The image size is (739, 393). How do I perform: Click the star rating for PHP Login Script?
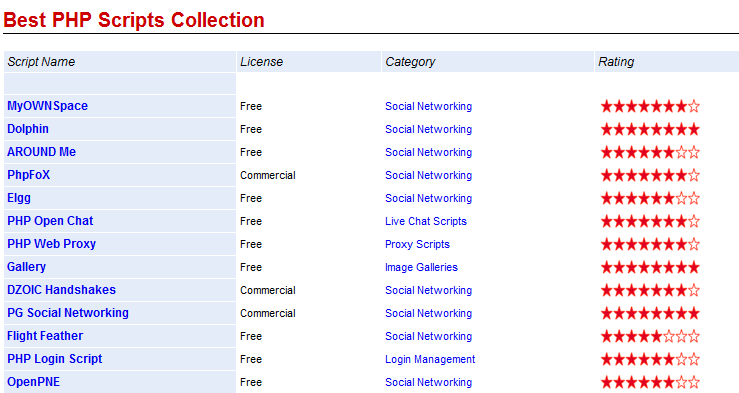650,360
